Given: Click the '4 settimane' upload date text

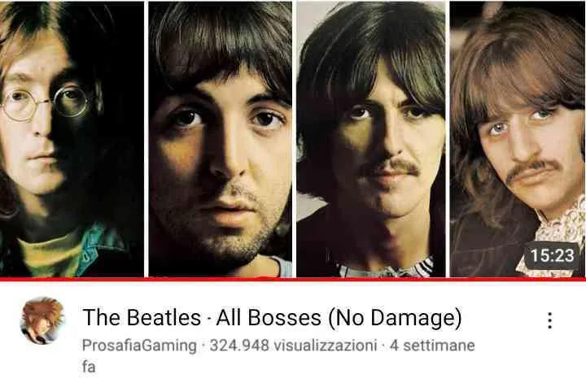Looking at the screenshot, I should (432, 346).
